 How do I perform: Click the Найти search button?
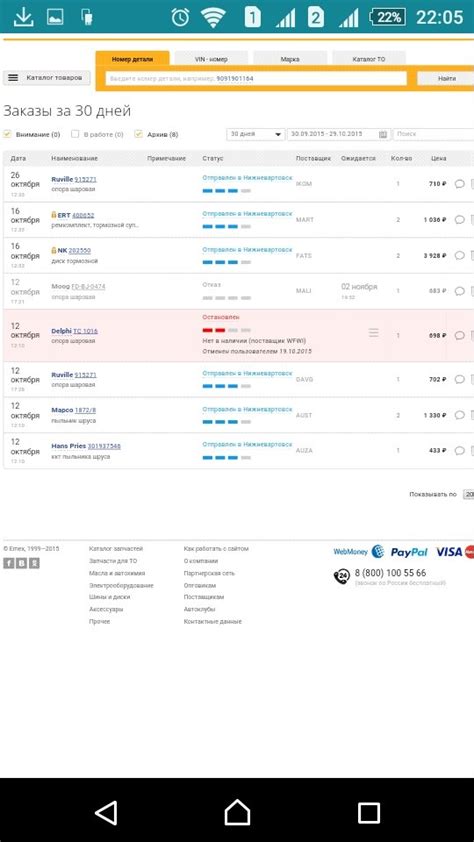pos(446,78)
